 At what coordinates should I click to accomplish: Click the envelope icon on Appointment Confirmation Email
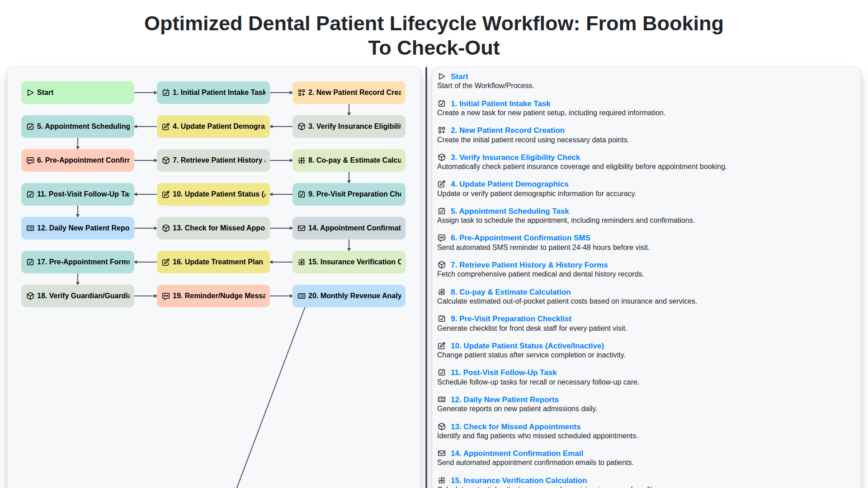(x=302, y=228)
